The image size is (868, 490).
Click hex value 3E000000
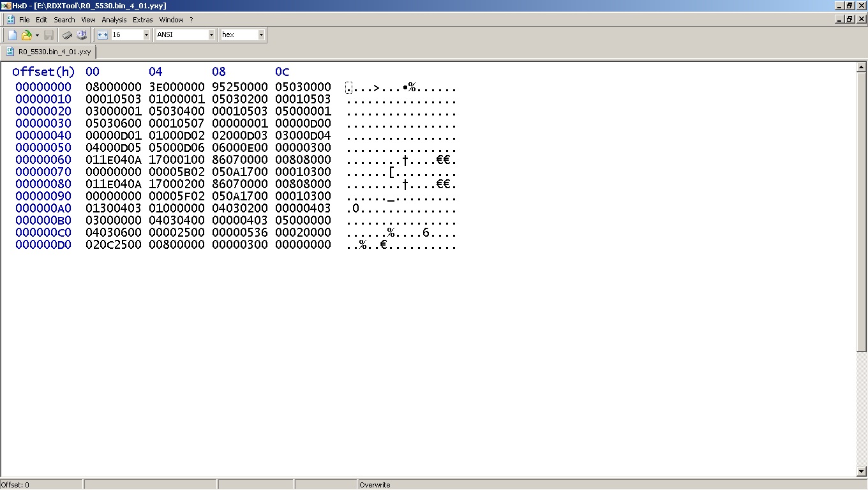[177, 87]
